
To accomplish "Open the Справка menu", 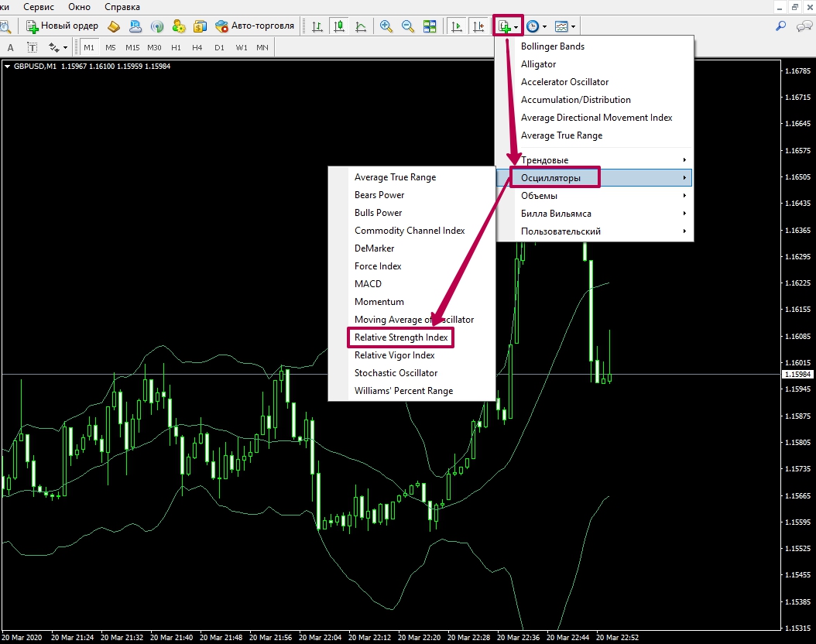I will coord(122,6).
